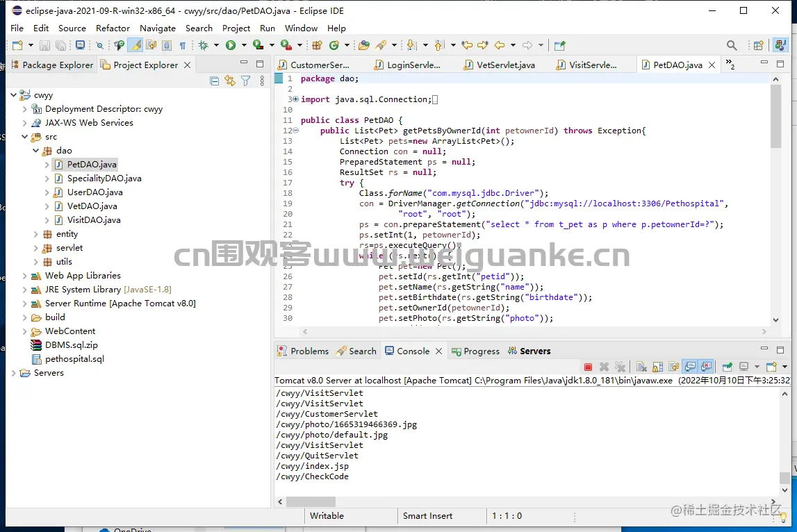Open the Window menu

click(x=301, y=28)
